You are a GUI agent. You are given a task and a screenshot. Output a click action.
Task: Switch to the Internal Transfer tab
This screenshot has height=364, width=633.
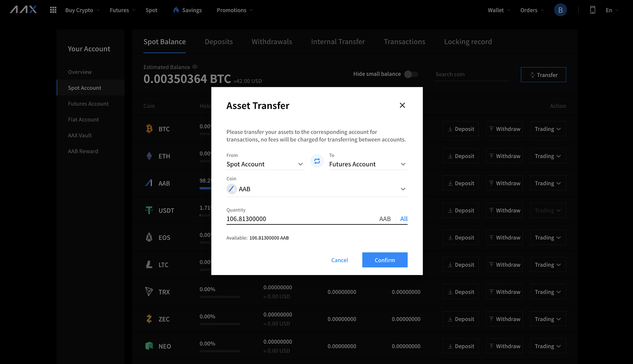338,41
